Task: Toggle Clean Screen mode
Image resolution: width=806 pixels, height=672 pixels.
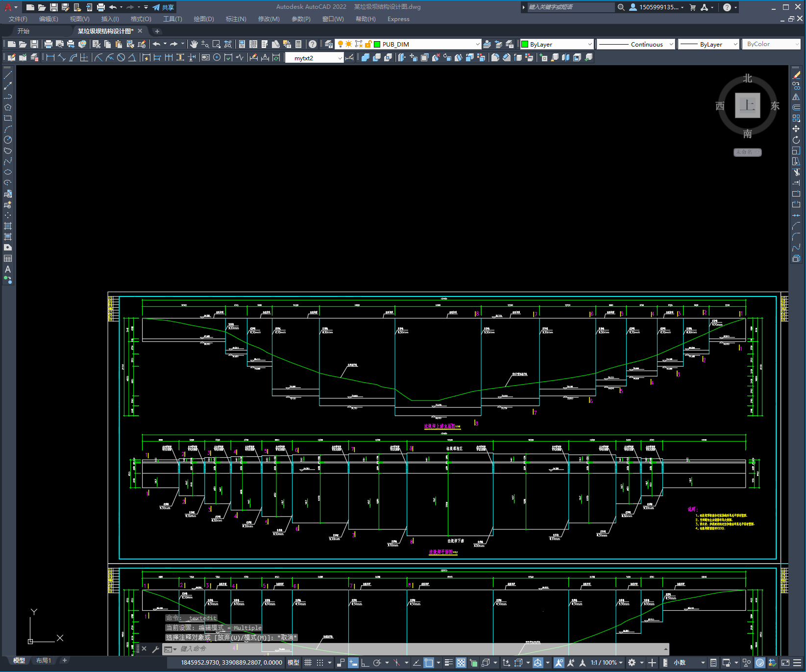Action: coord(785,663)
